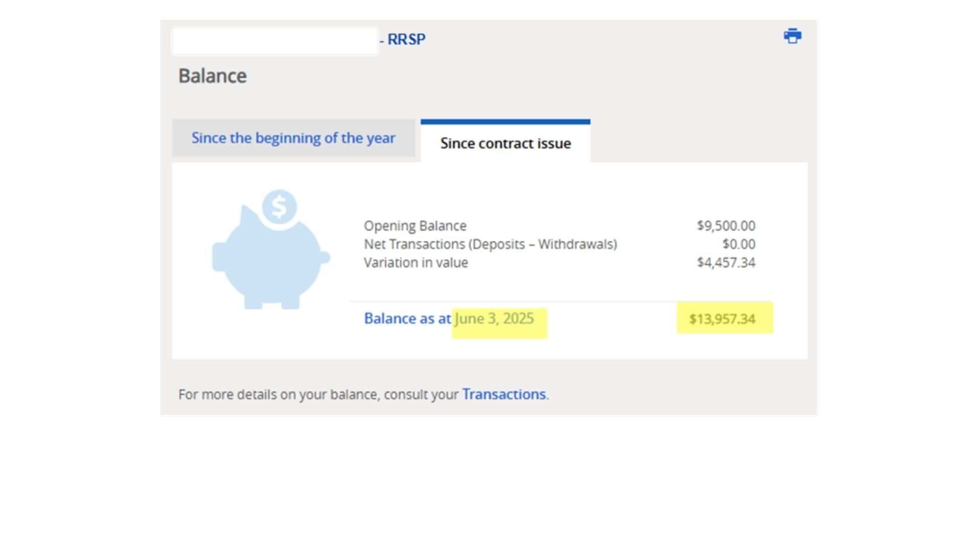Click the highlighted $13,957.34 balance amount
The image size is (980, 551).
[722, 319]
